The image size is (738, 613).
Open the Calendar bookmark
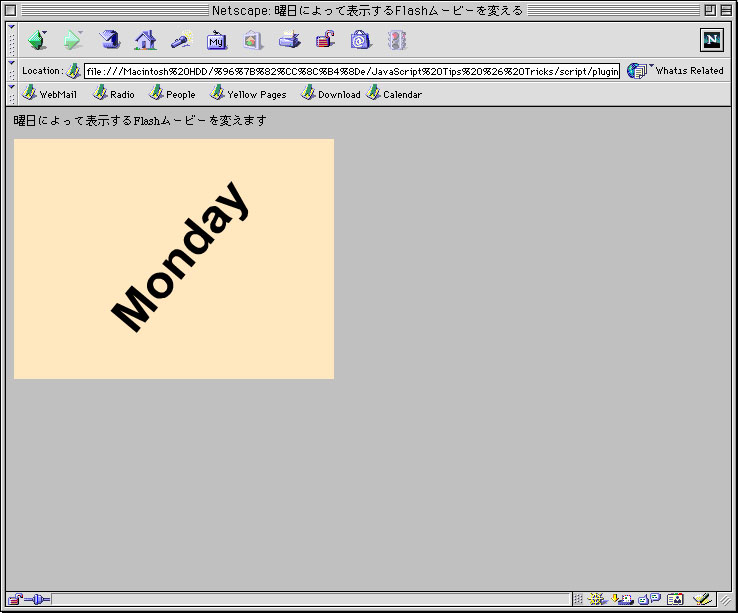[394, 93]
